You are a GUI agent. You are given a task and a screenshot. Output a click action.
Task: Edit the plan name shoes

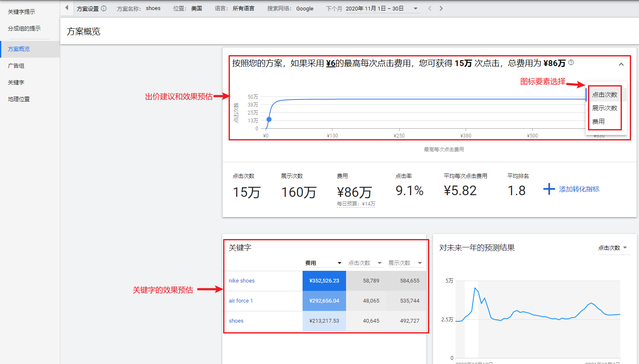pos(153,8)
